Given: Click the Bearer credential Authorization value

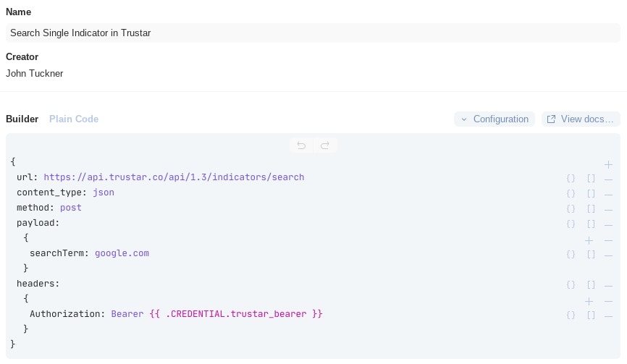Looking at the screenshot, I should click(x=216, y=314).
